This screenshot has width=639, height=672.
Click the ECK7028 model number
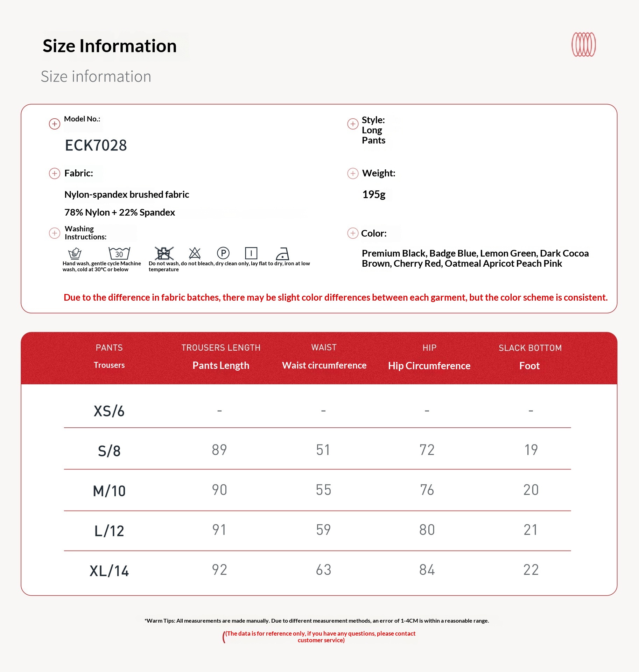pos(96,145)
